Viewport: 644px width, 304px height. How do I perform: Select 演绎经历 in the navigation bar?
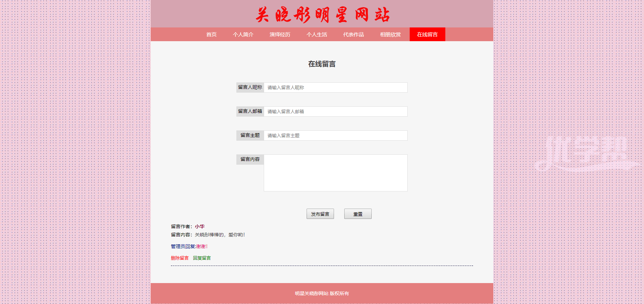point(280,34)
